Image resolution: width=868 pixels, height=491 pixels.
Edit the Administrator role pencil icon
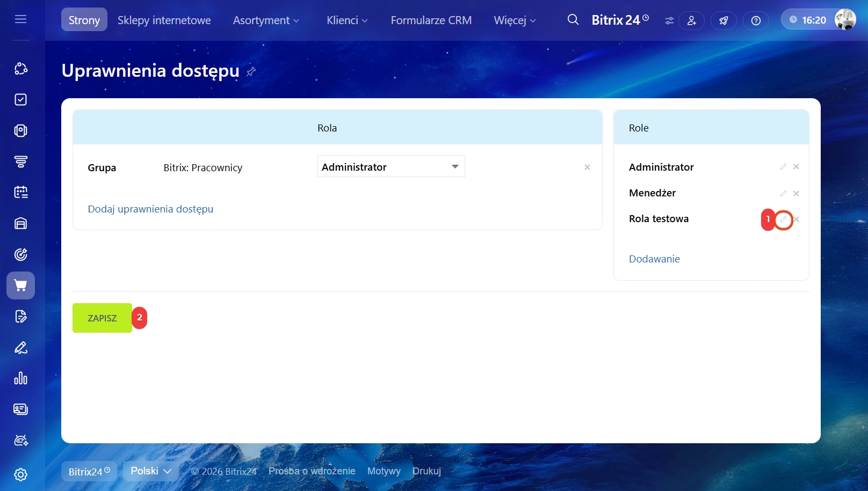[783, 167]
